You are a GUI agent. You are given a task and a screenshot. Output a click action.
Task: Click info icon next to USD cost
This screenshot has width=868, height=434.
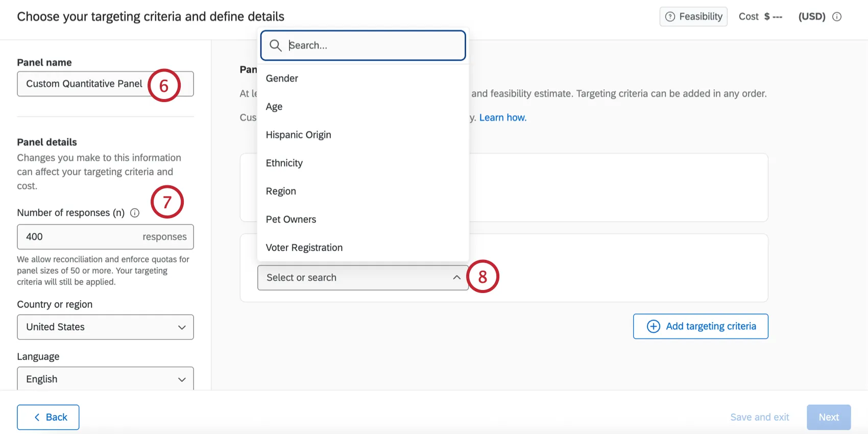tap(837, 17)
